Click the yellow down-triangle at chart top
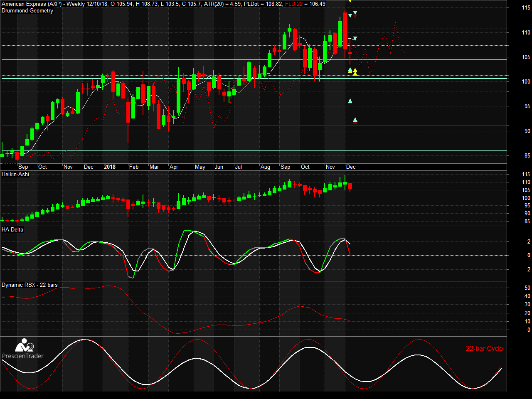This screenshot has height=399, width=532. (350, 1)
